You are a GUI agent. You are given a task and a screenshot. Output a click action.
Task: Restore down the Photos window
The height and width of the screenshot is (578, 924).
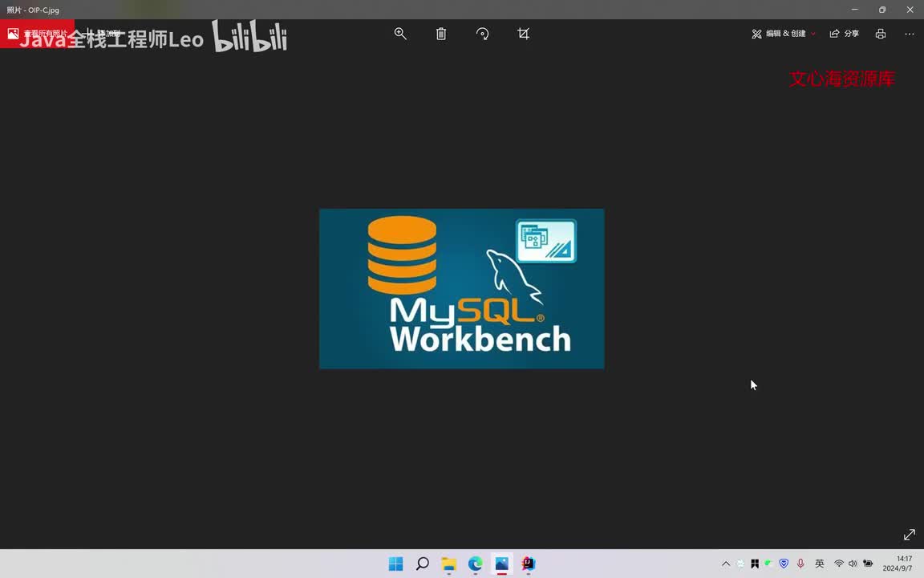pyautogui.click(x=882, y=10)
